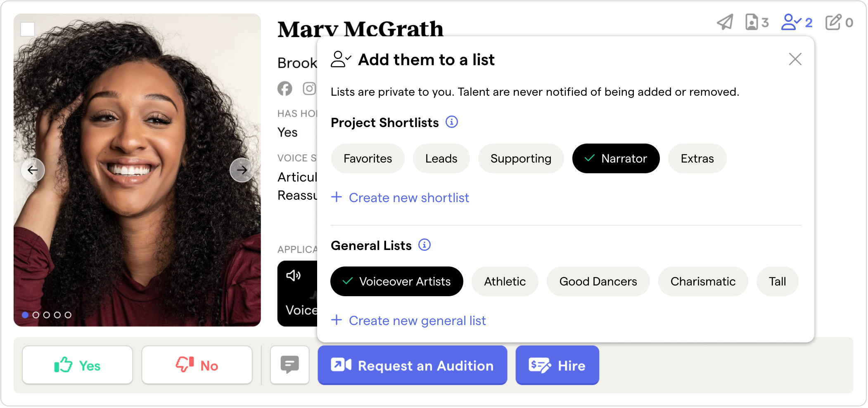The height and width of the screenshot is (408, 868).
Task: Close the Add them to a list popup
Action: (795, 59)
